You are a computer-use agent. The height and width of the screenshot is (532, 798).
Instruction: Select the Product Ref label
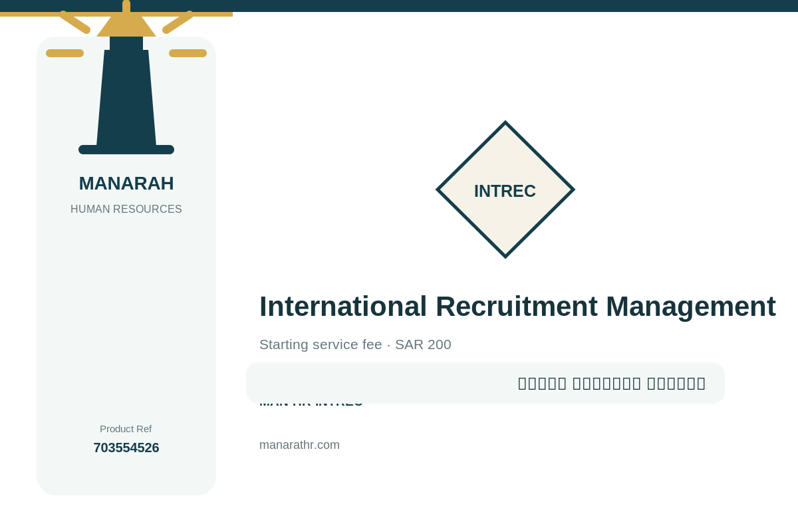click(126, 429)
